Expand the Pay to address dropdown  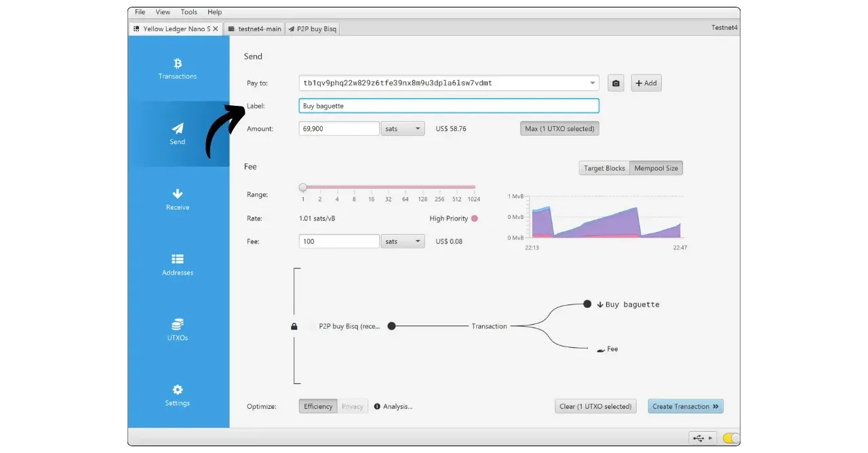[x=593, y=83]
